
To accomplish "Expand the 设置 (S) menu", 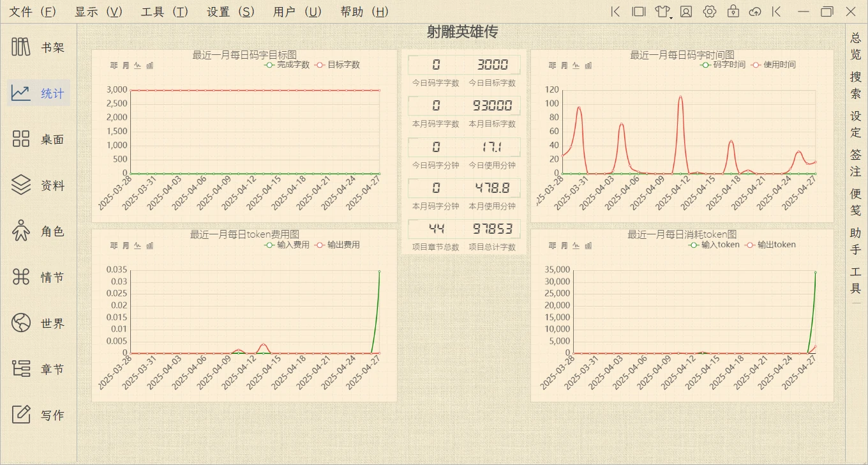I will click(230, 11).
